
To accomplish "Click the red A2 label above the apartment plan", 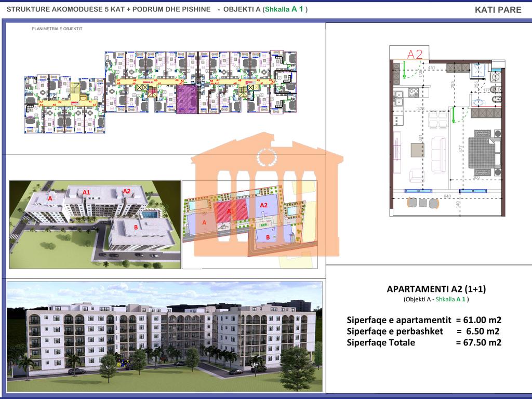I will click(415, 54).
